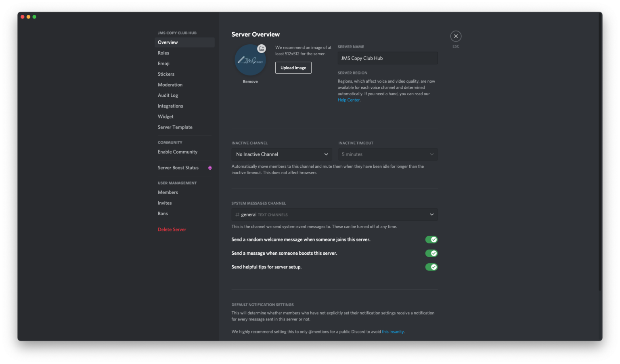620x364 pixels.
Task: Open the Audit Log section
Action: coord(168,95)
